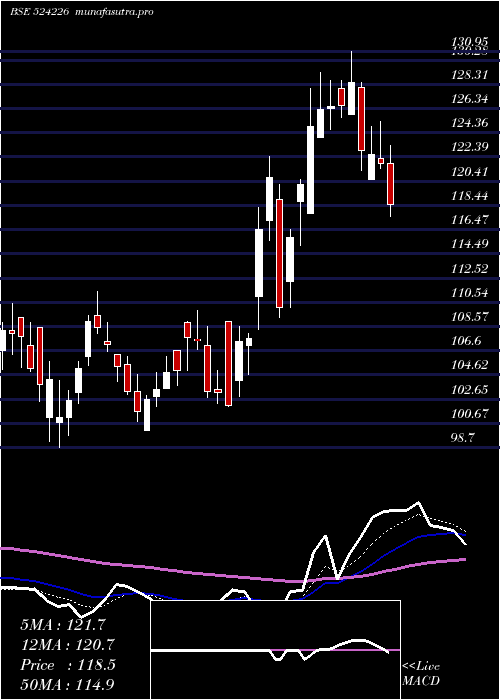This screenshot has height=700, width=500.
Task: Click the 128.31 price level label
Action: coord(470,75)
